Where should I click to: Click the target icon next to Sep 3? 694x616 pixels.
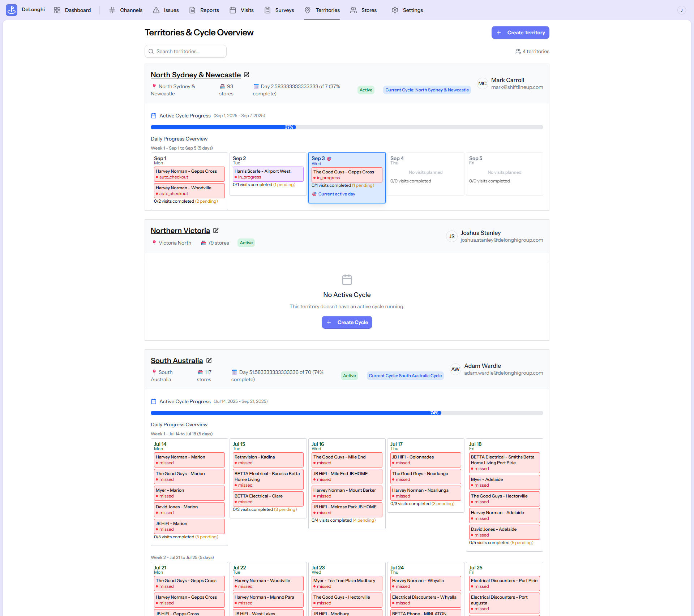click(x=329, y=159)
